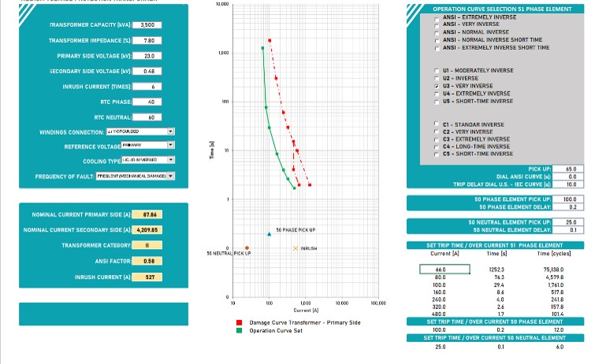The height and width of the screenshot is (364, 595).
Task: Open the Windings Connection dropdown
Action: click(x=170, y=132)
